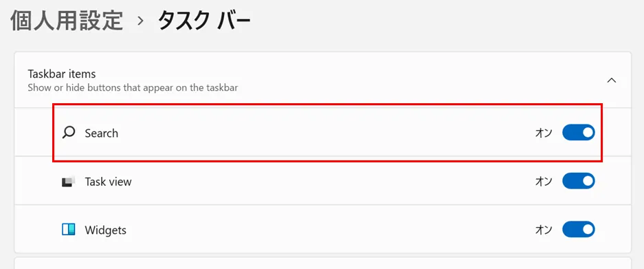Select the Search row label
Screen dimensions: 644x269
(102, 133)
